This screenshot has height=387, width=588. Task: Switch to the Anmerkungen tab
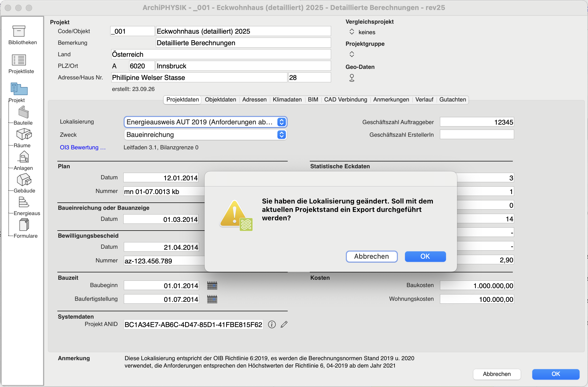pyautogui.click(x=391, y=100)
